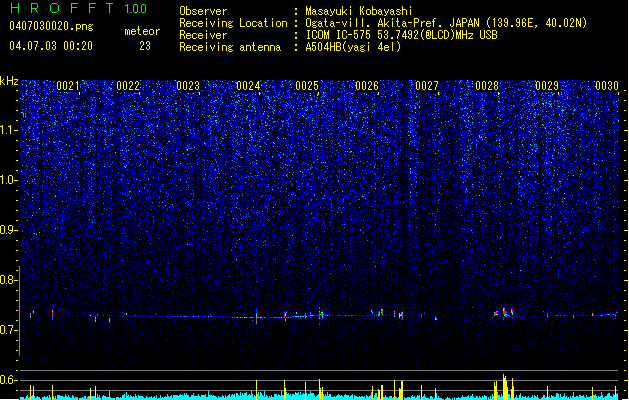Click the HROFFT title text
This screenshot has height=400, width=629.
click(x=62, y=8)
